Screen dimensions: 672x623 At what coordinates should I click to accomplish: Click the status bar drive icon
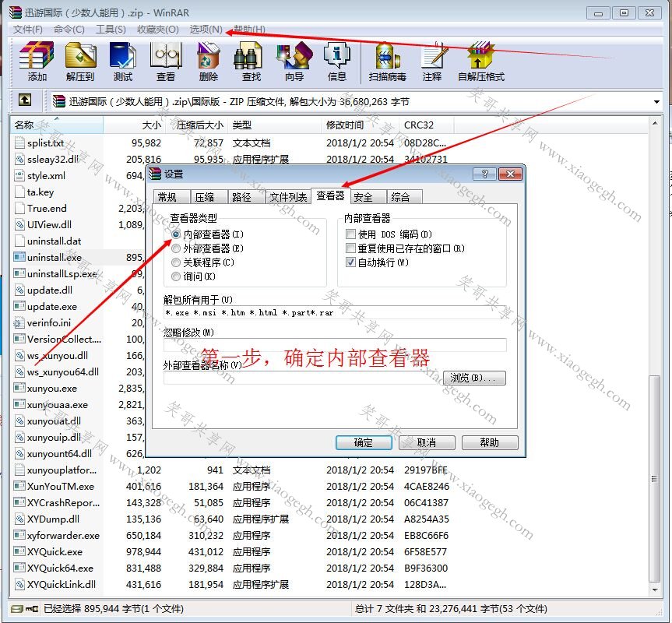click(x=16, y=609)
